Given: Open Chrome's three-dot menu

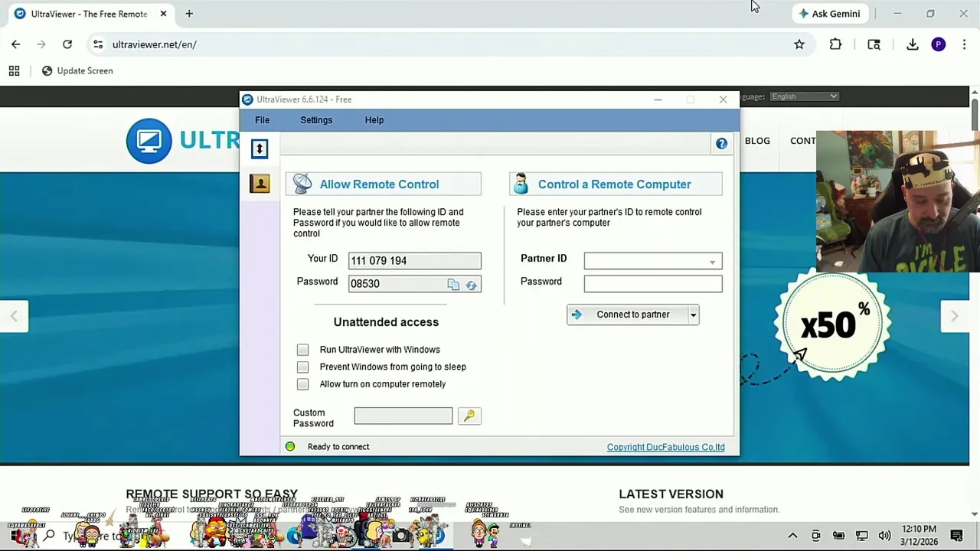Looking at the screenshot, I should (x=964, y=44).
